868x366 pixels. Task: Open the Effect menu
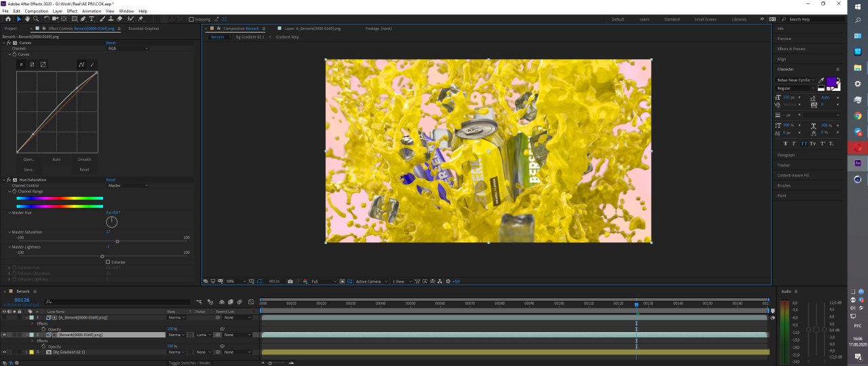click(72, 11)
